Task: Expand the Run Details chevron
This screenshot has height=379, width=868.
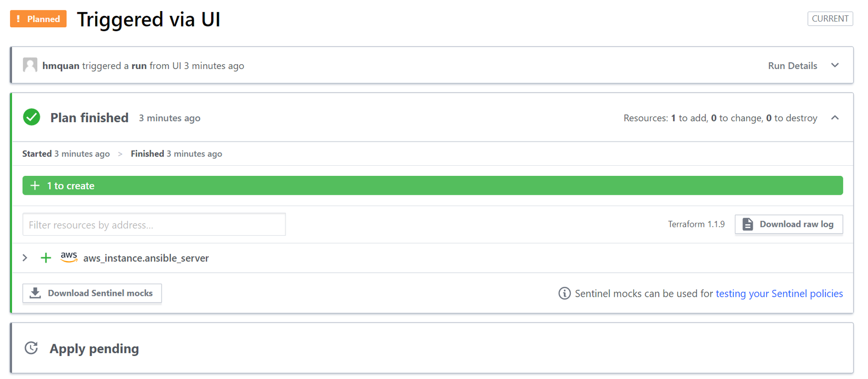Action: 835,65
